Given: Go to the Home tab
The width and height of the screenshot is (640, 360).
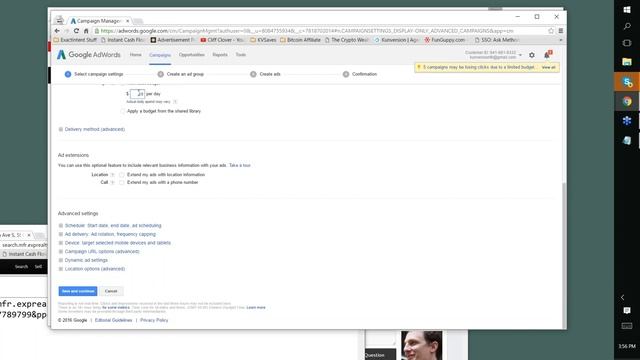Looking at the screenshot, I should [136, 55].
